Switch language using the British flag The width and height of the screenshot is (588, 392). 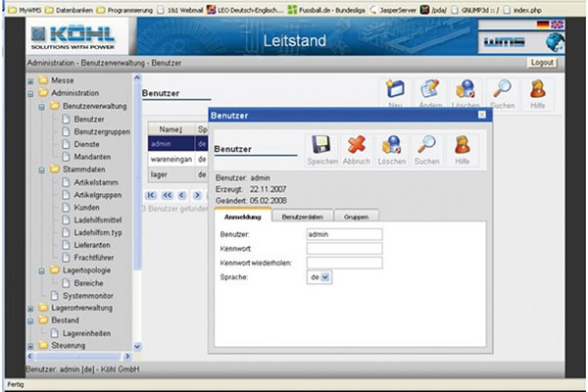(559, 24)
